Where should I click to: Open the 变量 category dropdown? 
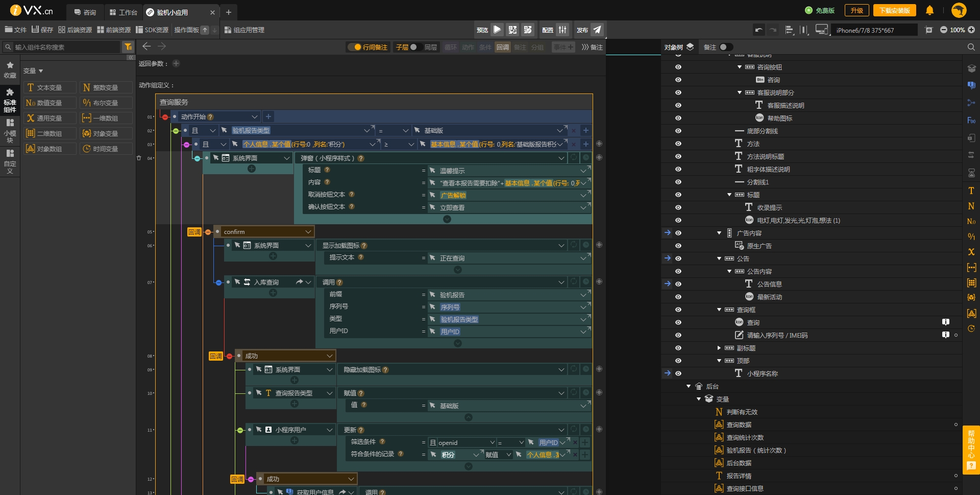33,70
